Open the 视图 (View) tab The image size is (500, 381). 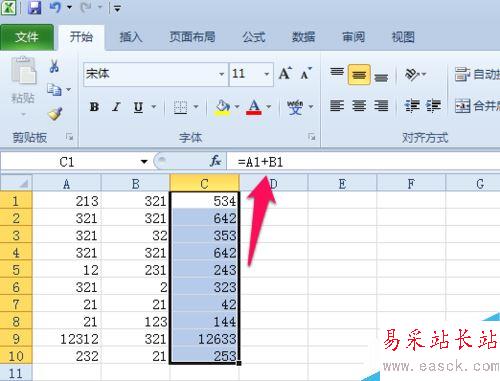click(403, 37)
